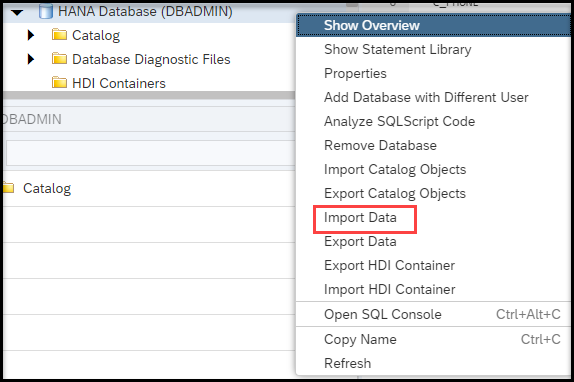The height and width of the screenshot is (382, 574).
Task: Choose Export Data menu entry
Action: click(433, 241)
